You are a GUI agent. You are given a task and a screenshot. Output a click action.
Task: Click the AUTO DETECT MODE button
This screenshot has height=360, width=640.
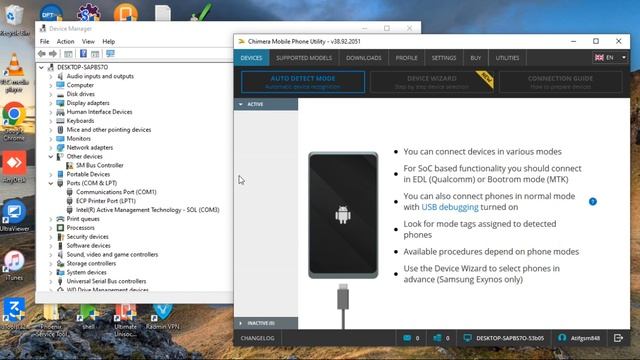[x=303, y=82]
